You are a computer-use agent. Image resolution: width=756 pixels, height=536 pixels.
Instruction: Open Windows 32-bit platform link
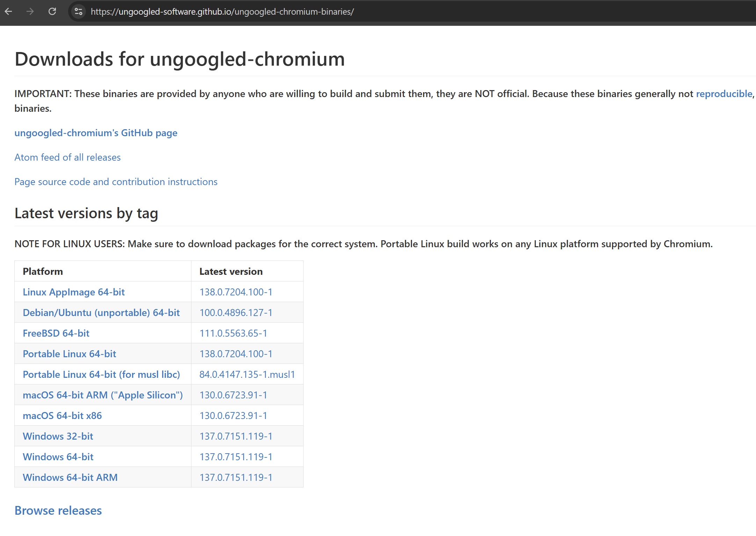coord(58,436)
